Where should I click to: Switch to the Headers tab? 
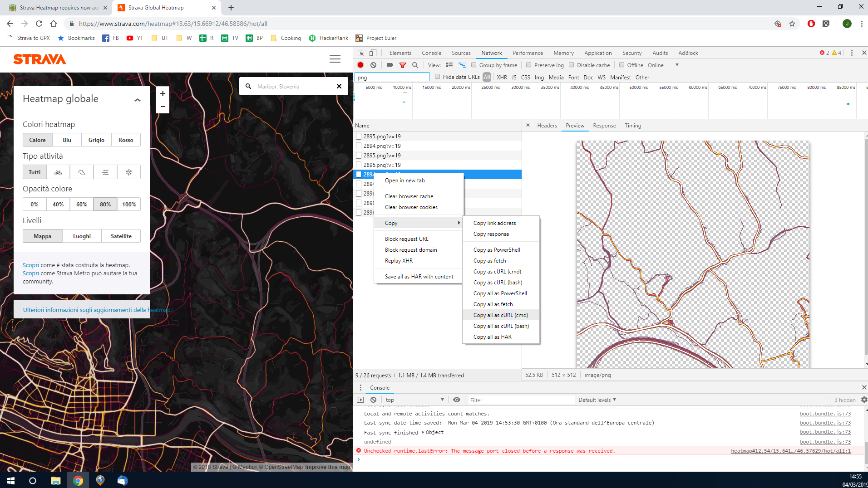coord(547,126)
